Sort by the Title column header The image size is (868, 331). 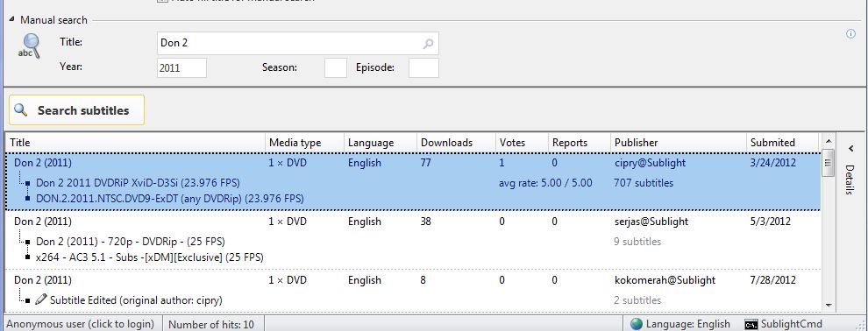pos(135,143)
